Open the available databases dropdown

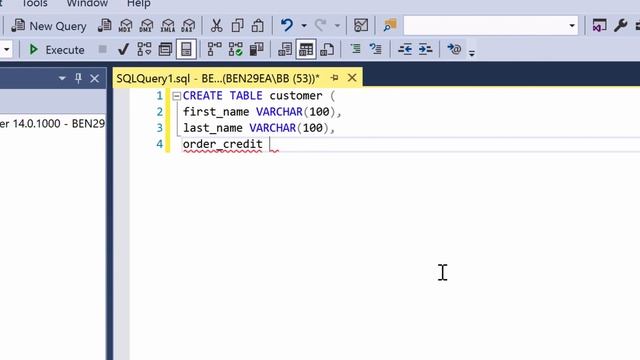point(7,50)
